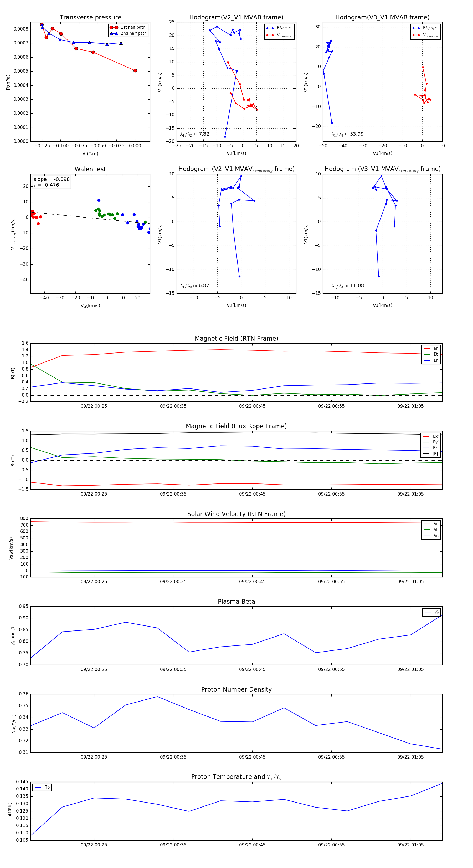Click the eigenvalue ratio annotation 53.99

(347, 134)
